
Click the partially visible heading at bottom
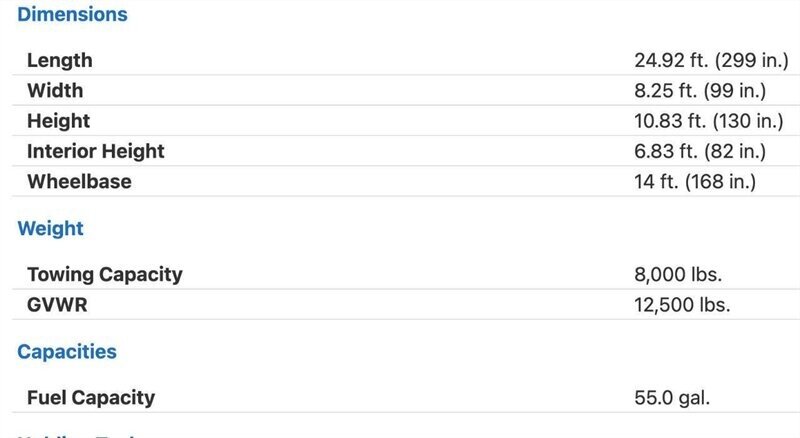click(77, 436)
